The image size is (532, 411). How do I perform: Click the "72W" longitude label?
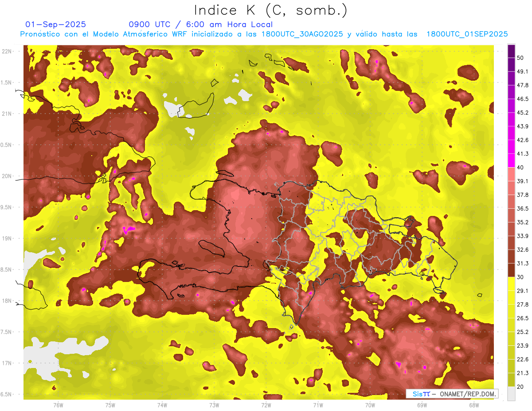[266, 405]
